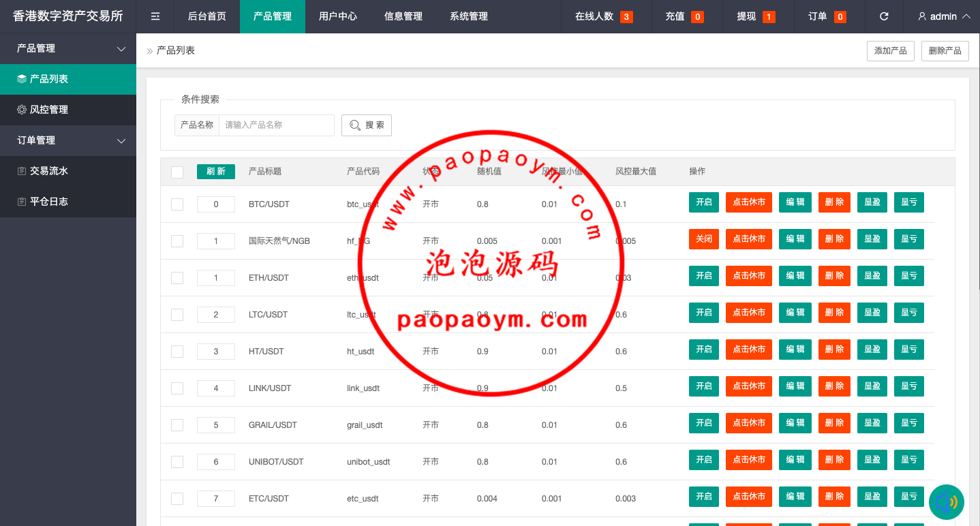Click the 在线人数 badge showing 3
980x526 pixels.
click(x=626, y=17)
